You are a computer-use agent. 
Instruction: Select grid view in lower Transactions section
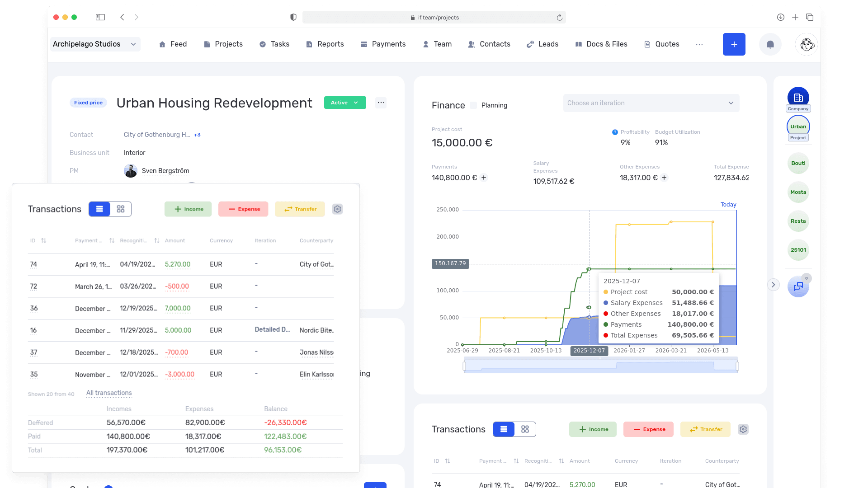coord(525,429)
